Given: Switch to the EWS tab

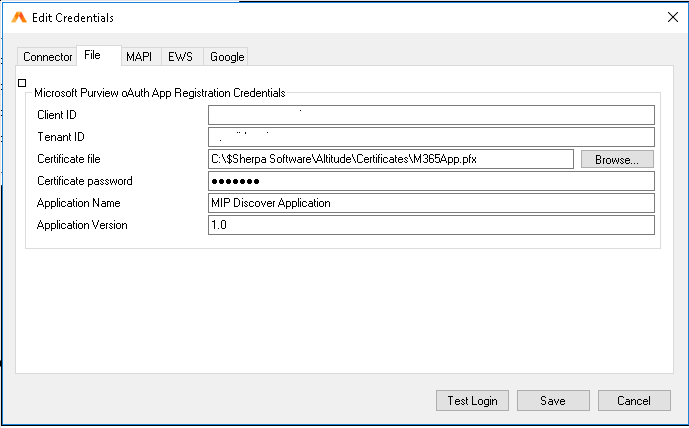Looking at the screenshot, I should (x=180, y=57).
